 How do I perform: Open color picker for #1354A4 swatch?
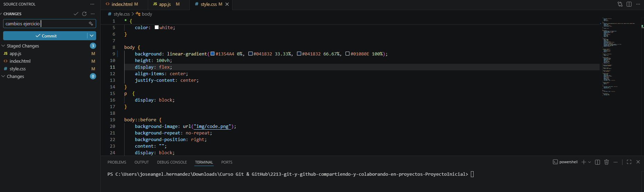point(213,54)
